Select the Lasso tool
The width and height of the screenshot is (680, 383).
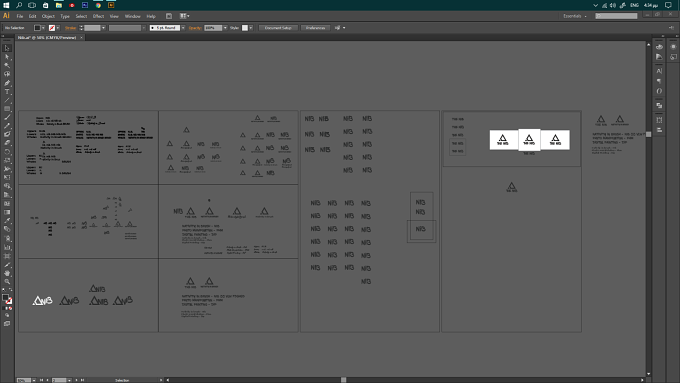point(7,74)
